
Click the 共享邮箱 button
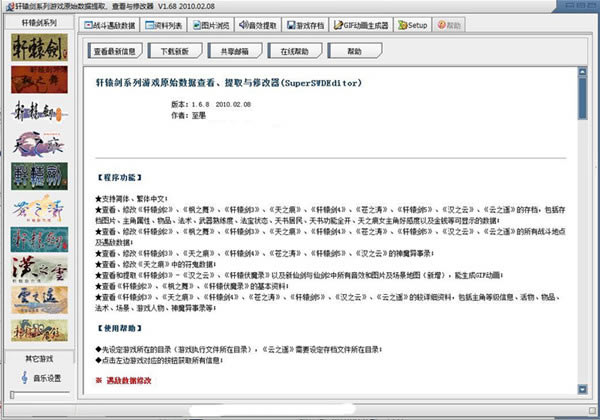tap(233, 49)
